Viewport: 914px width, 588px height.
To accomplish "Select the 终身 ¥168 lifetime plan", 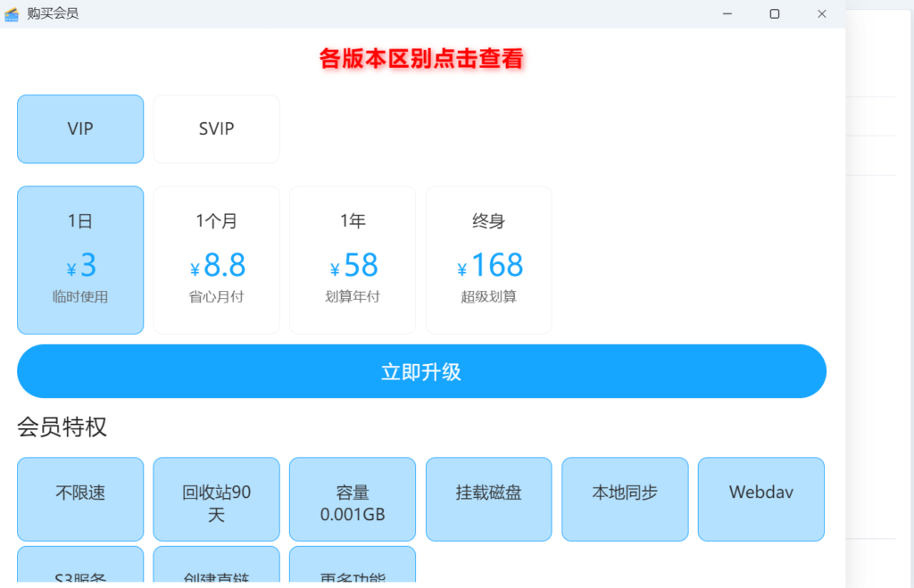I will click(x=488, y=260).
